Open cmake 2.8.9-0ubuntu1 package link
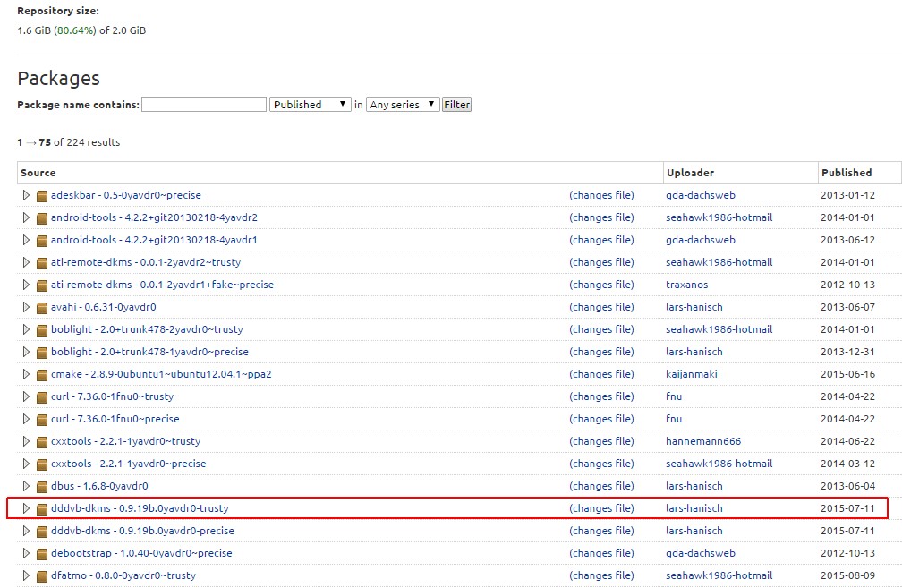The image size is (902, 588). [x=161, y=374]
